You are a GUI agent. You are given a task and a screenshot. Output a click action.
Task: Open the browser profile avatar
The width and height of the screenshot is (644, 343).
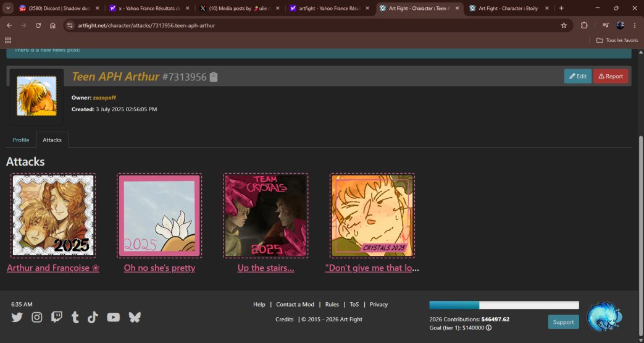coord(620,25)
